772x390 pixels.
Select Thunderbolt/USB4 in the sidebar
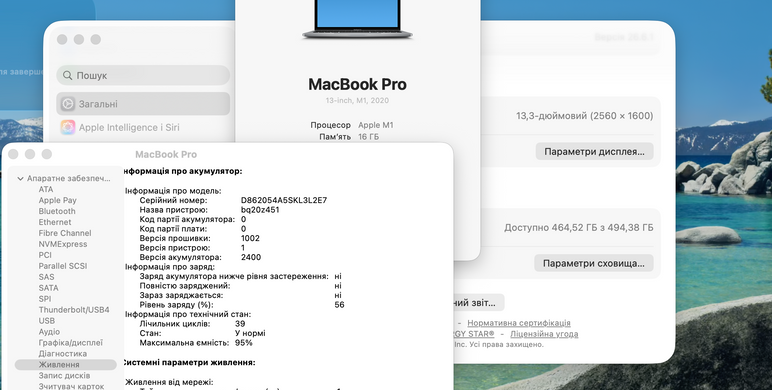click(x=74, y=310)
